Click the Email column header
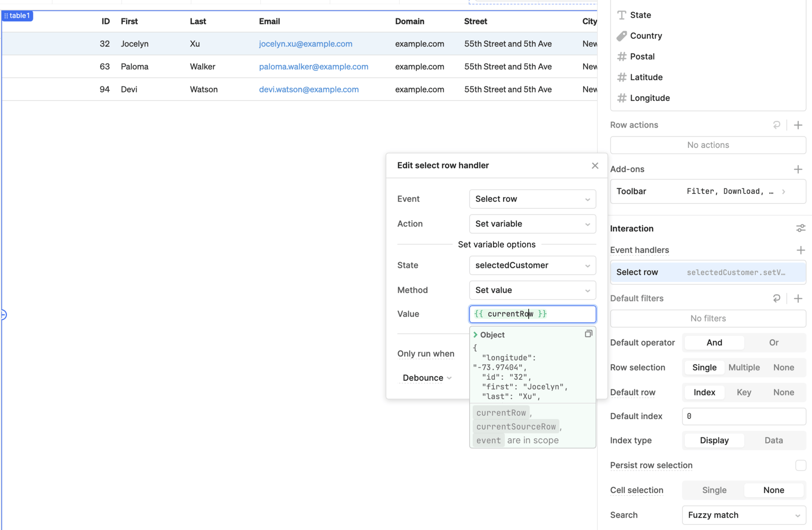The height and width of the screenshot is (530, 812). click(x=269, y=21)
